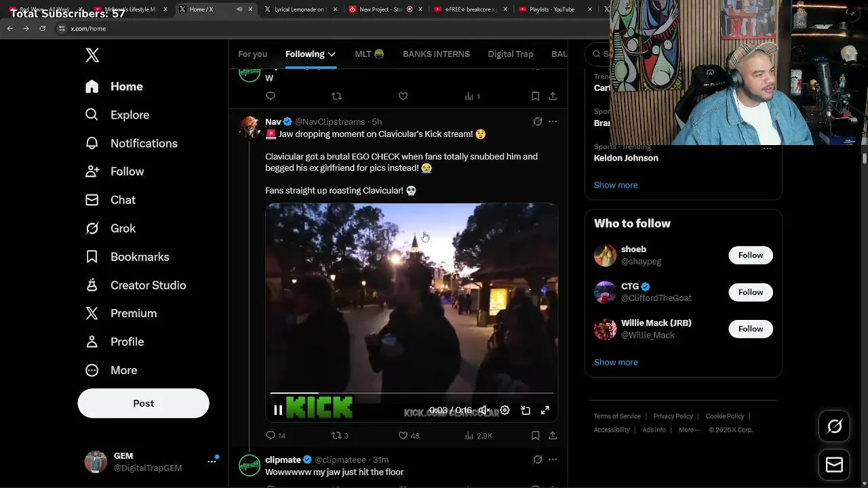This screenshot has height=488, width=868.
Task: Open more options on clipmate's post
Action: tap(553, 460)
